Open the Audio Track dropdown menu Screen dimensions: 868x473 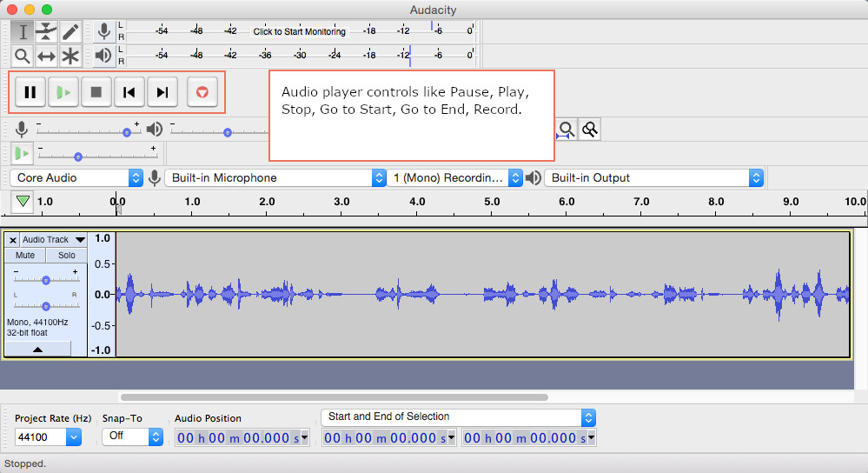click(x=52, y=240)
